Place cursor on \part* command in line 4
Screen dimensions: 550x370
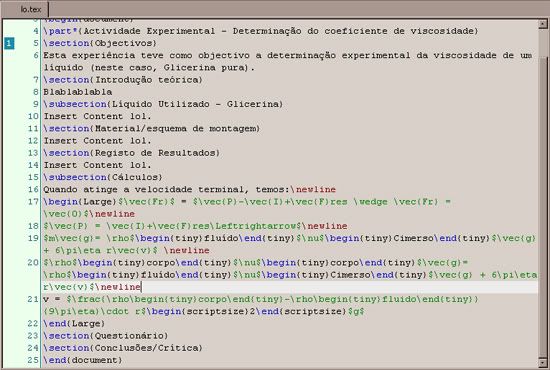60,31
